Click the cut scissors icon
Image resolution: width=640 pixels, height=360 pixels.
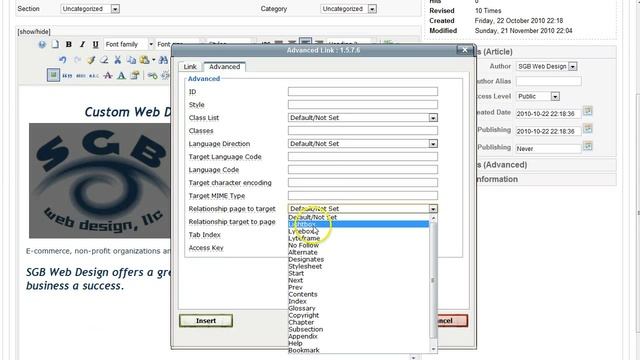pyautogui.click(x=118, y=60)
